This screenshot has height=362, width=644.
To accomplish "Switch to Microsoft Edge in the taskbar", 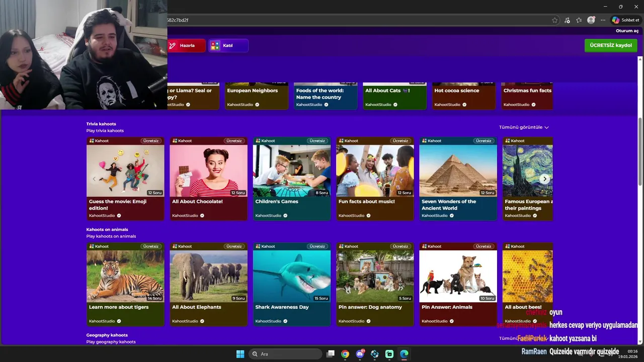I will [404, 354].
